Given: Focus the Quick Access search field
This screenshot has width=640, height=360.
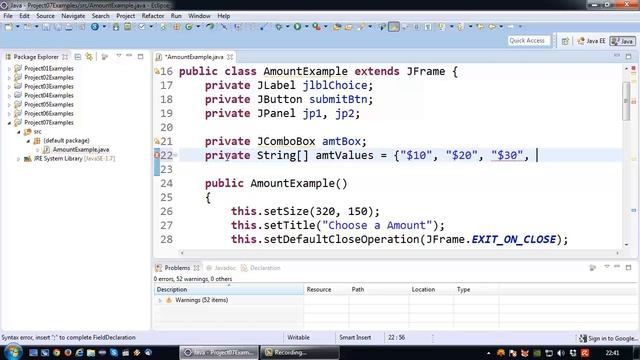Looking at the screenshot, I should 529,40.
